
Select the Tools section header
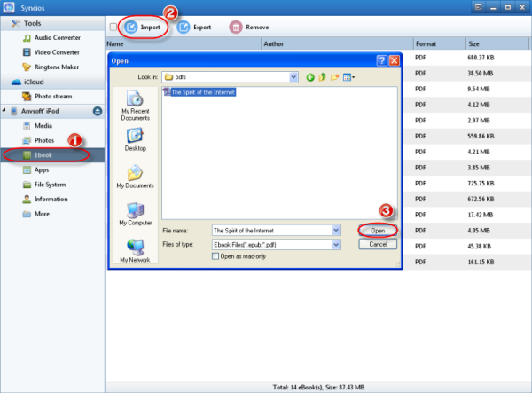(x=52, y=23)
